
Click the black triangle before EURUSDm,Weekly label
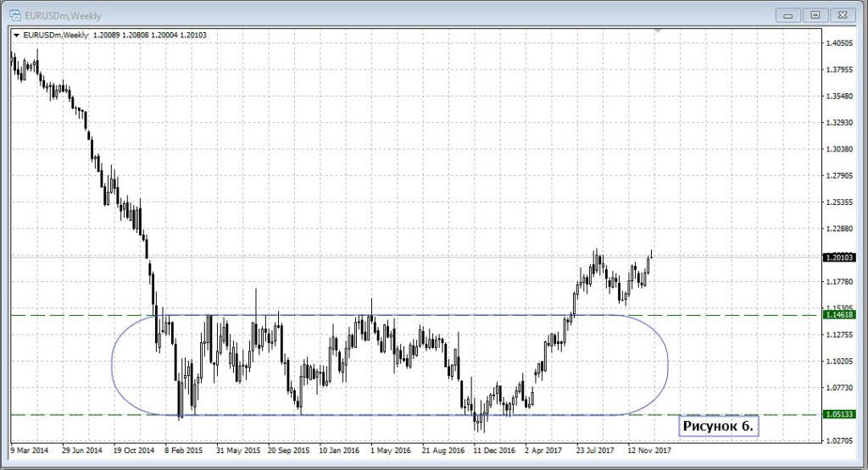(16, 35)
